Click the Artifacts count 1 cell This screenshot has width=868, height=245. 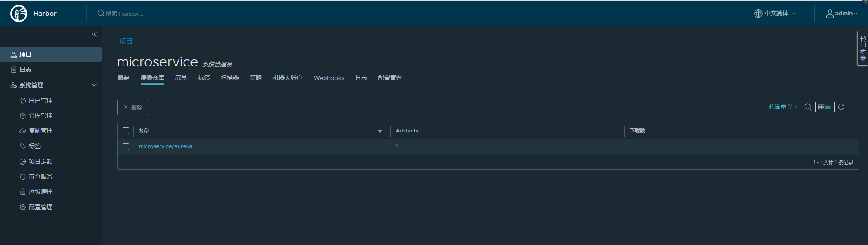397,146
